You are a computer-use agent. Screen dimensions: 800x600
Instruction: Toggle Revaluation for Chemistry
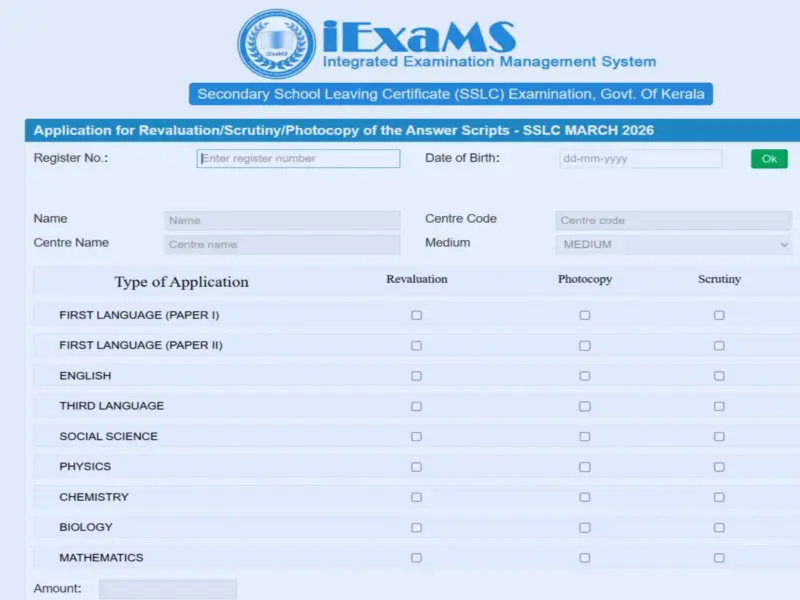click(x=416, y=497)
